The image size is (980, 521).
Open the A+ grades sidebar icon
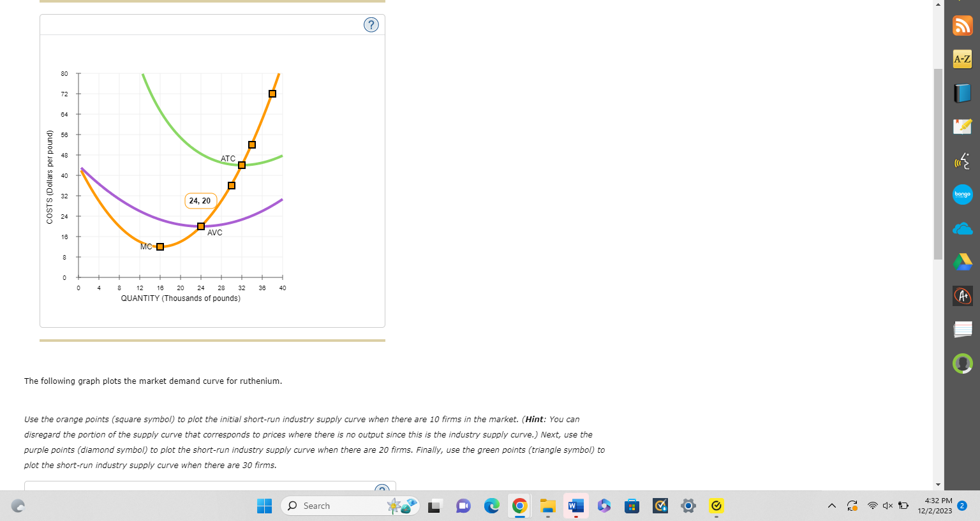(x=963, y=295)
